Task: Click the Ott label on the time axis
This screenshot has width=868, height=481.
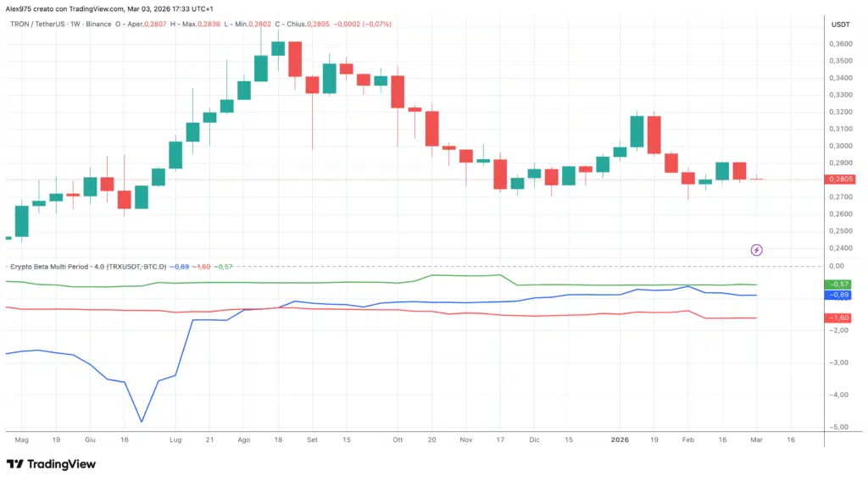Action: 397,440
